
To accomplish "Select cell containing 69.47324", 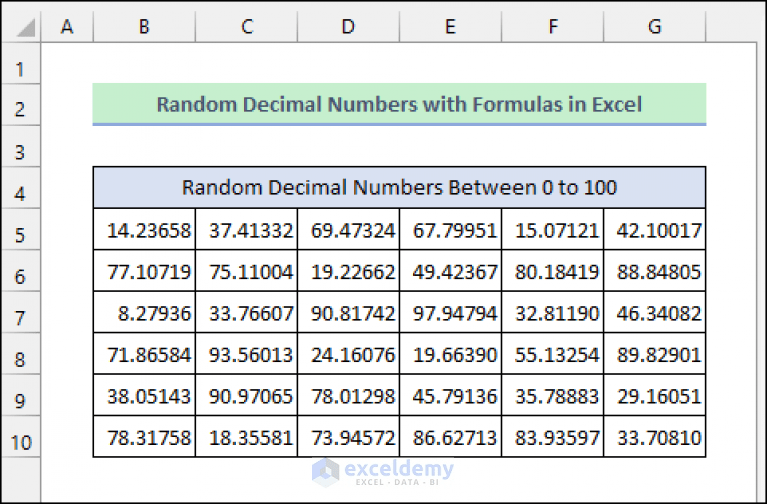I will (x=348, y=229).
